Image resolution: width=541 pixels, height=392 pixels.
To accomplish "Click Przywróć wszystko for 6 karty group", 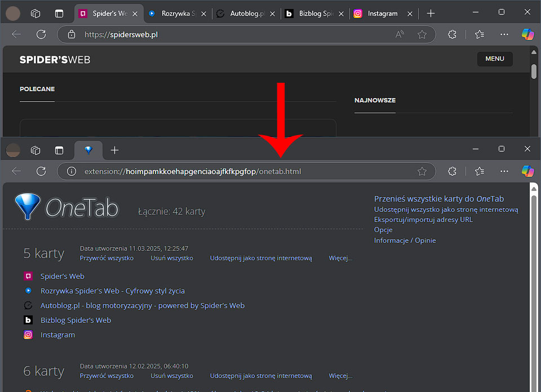I will coord(107,376).
